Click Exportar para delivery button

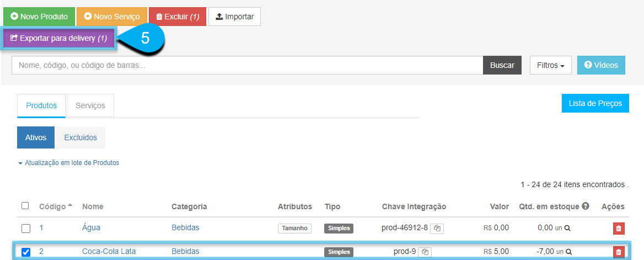pyautogui.click(x=59, y=38)
